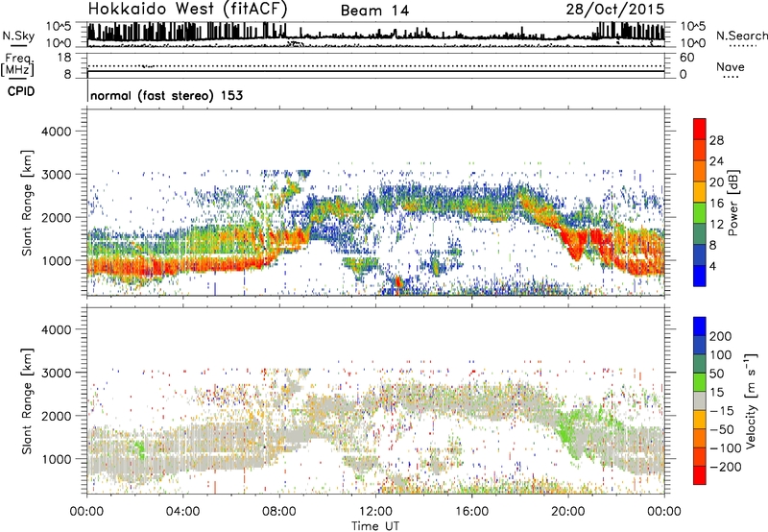Click the "100" velocity colorbar label

721,355
